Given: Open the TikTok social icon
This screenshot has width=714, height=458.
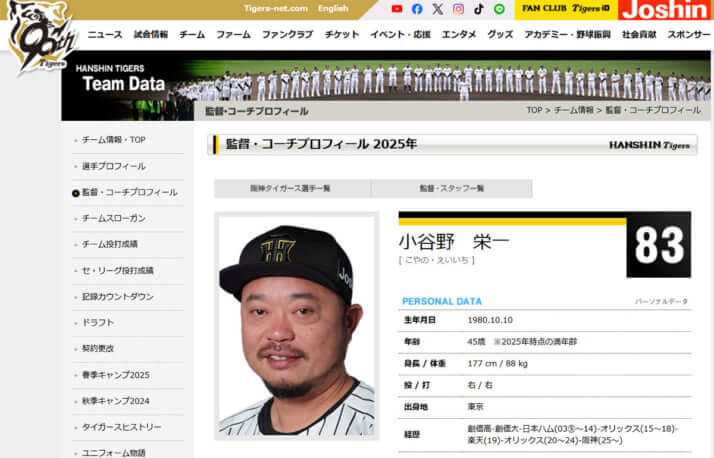Looking at the screenshot, I should (x=479, y=9).
